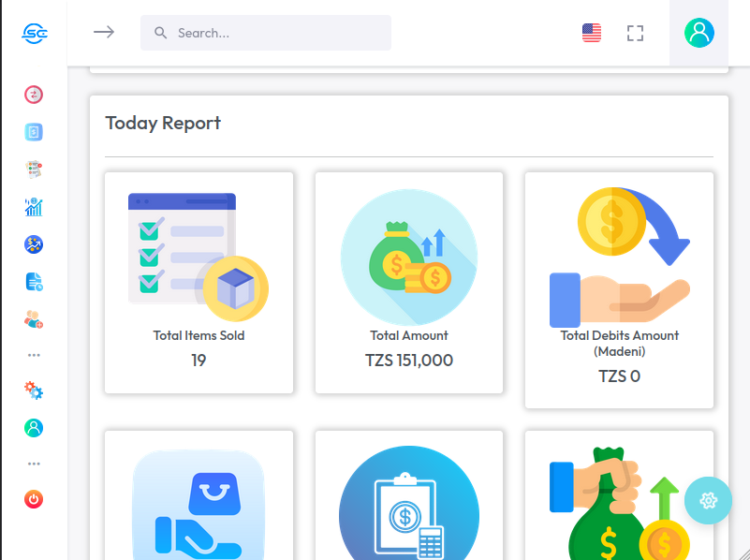Click the dark blue dollar trend sidebar icon
The image size is (750, 560).
[x=34, y=244]
